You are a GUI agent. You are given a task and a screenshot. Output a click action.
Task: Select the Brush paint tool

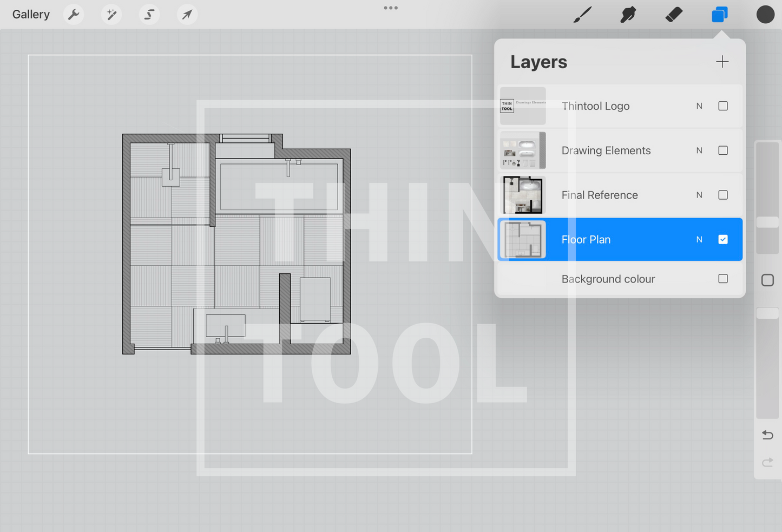[582, 15]
